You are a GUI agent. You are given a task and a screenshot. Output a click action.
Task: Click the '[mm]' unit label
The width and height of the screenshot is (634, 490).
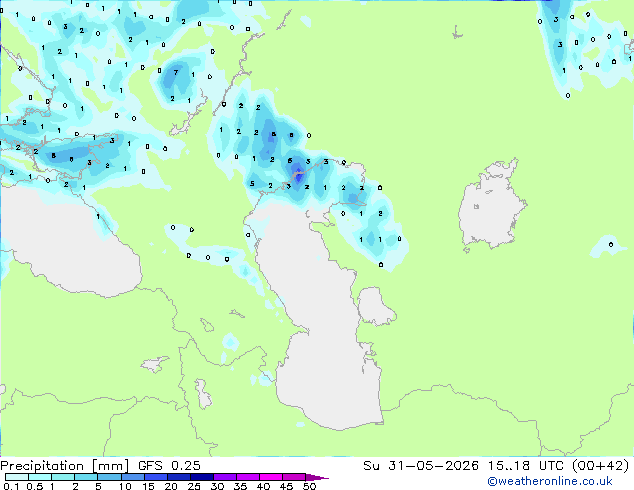[x=110, y=466]
